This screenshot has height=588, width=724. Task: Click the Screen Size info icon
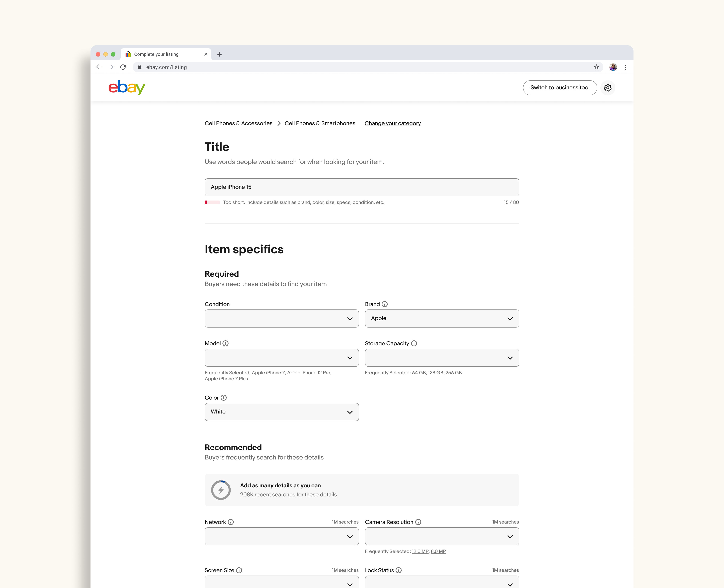tap(239, 570)
